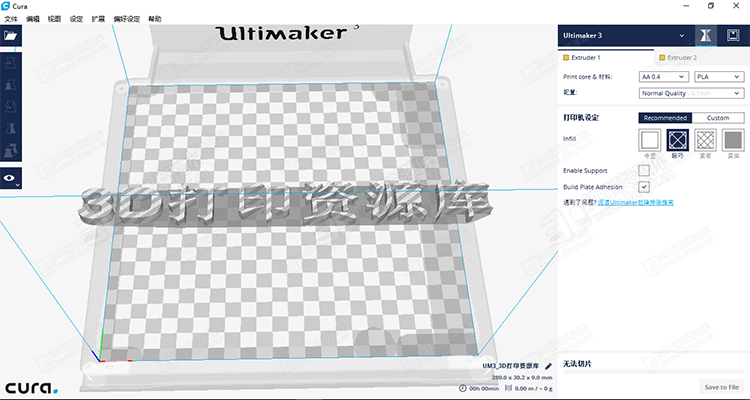Switch to the Monitor printer icon

pyautogui.click(x=733, y=35)
